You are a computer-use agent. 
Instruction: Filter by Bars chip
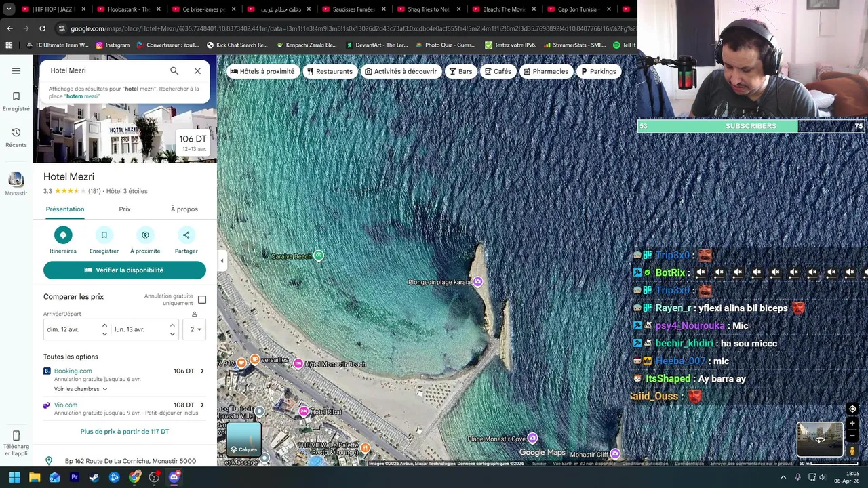460,71
